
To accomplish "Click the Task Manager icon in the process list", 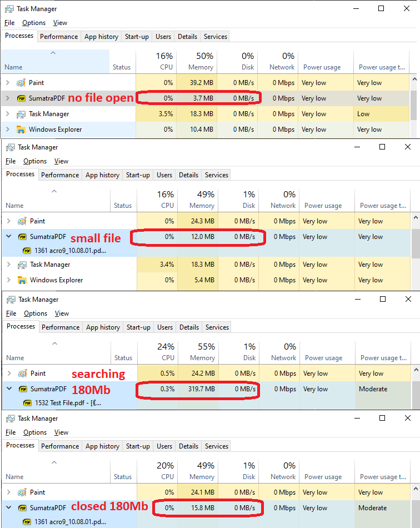I will click(x=22, y=113).
